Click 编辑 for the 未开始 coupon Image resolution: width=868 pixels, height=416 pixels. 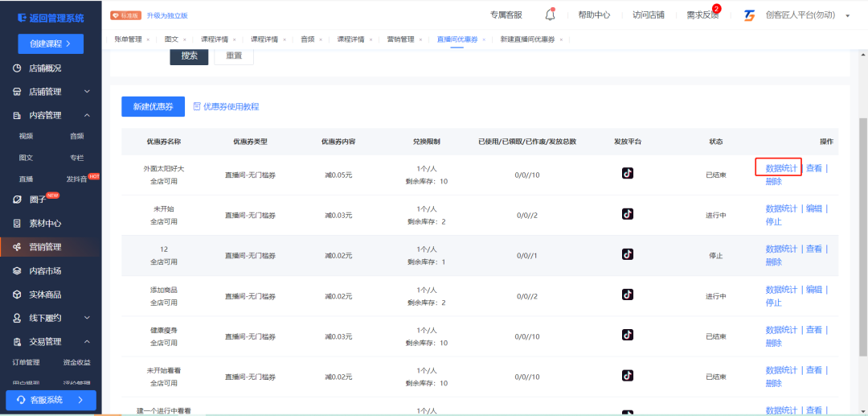pos(813,209)
